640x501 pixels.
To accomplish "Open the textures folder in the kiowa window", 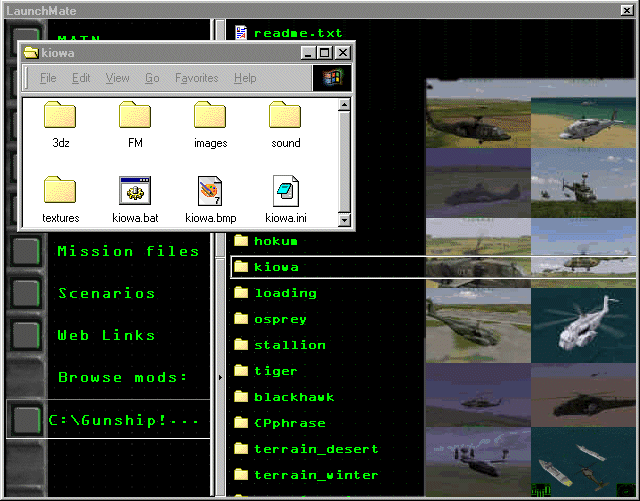I will click(60, 190).
